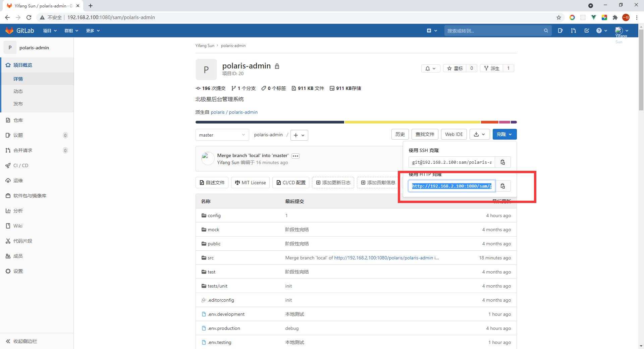Toggle the 克隆 clone dropdown
This screenshot has width=644, height=349.
[504, 134]
